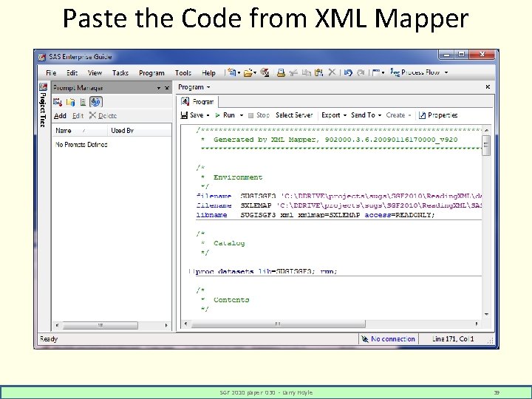
Task: Click the Undo toolbar icon
Action: pos(348,72)
